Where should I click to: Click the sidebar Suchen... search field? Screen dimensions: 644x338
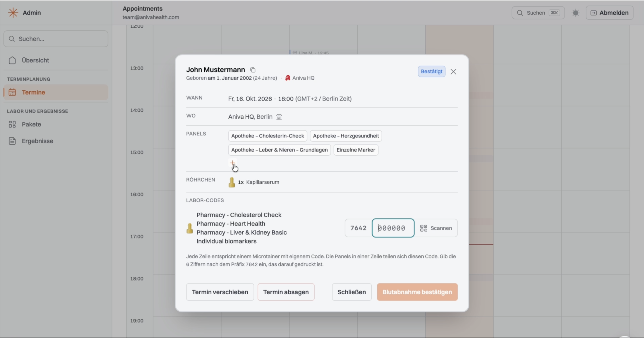click(x=56, y=39)
